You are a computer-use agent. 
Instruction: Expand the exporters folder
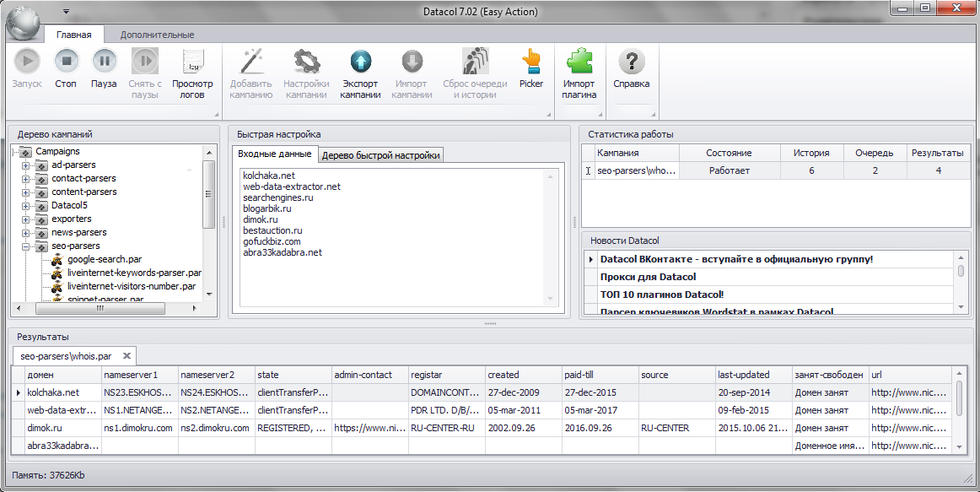25,219
